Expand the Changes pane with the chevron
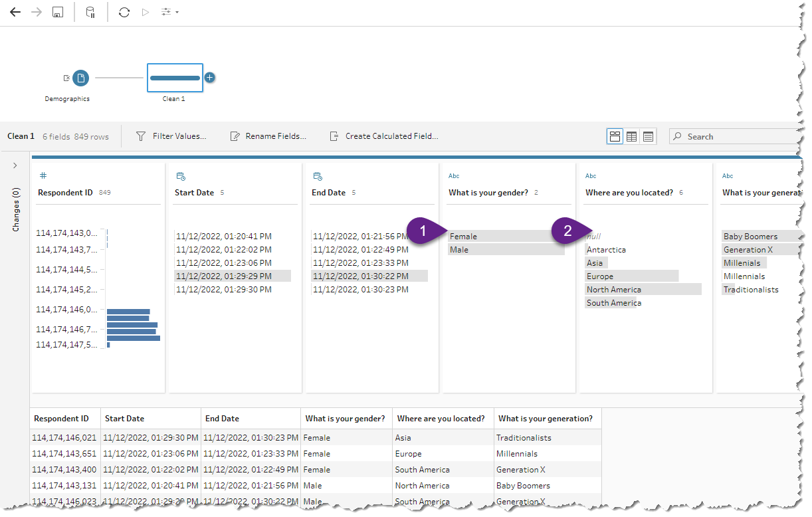Viewport: 812px width, 517px height. click(x=15, y=165)
